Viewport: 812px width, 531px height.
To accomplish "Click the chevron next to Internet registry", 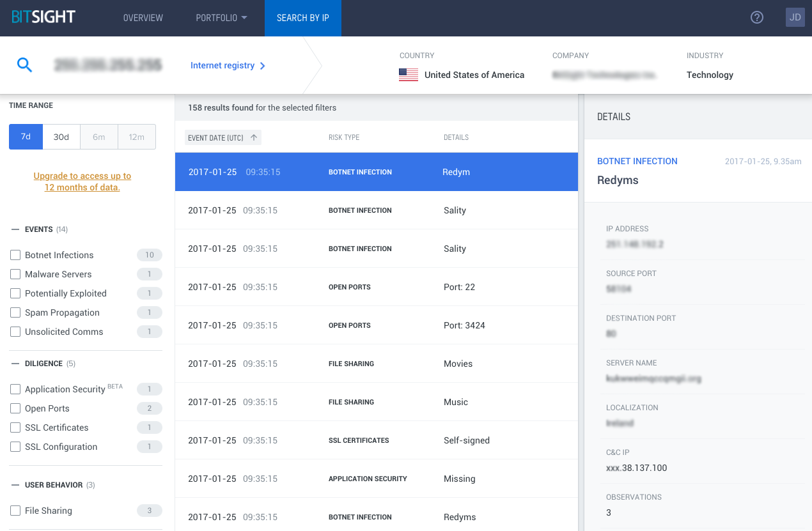I will point(263,65).
